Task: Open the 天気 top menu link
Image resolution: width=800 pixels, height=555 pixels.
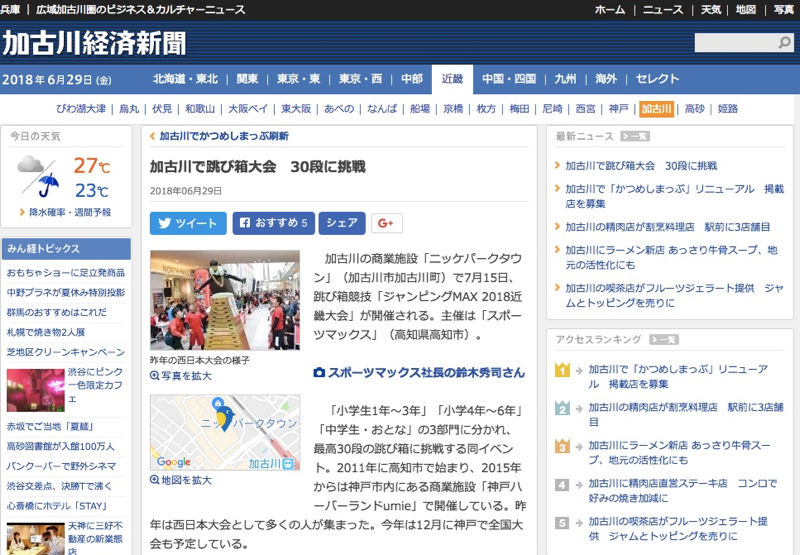Action: [x=711, y=10]
